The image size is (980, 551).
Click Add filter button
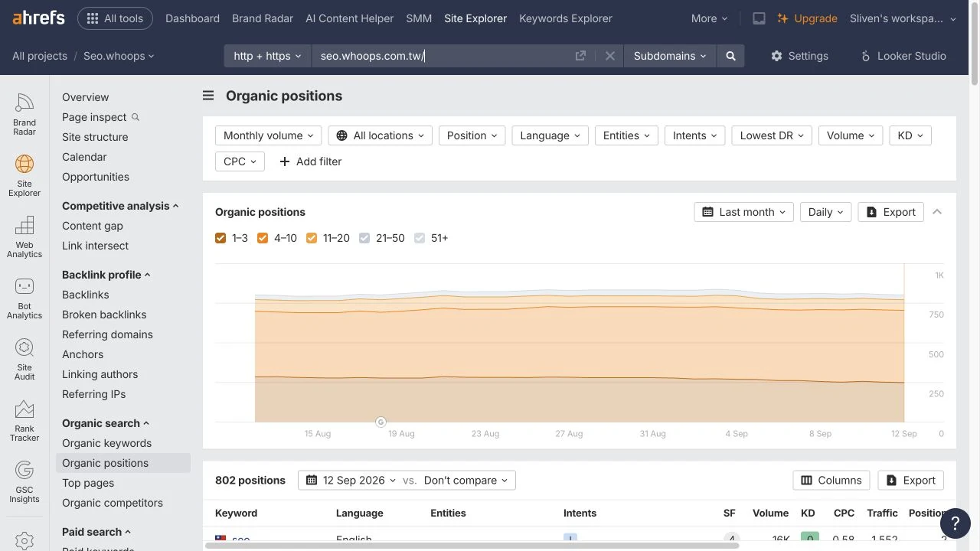click(310, 161)
